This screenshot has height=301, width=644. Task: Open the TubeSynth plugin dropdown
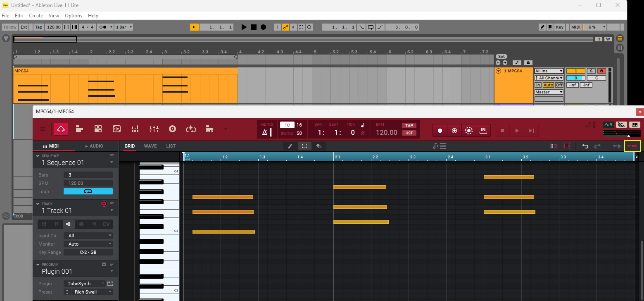(85, 284)
